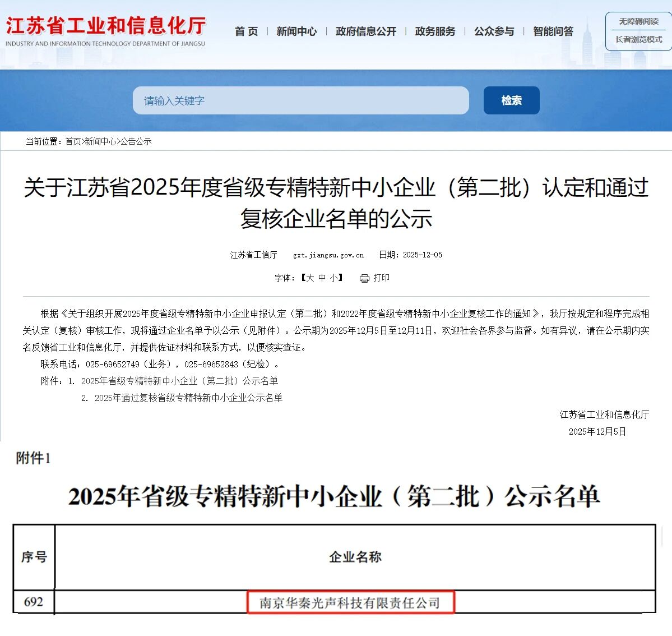Click the print icon next to 打印

pyautogui.click(x=364, y=278)
